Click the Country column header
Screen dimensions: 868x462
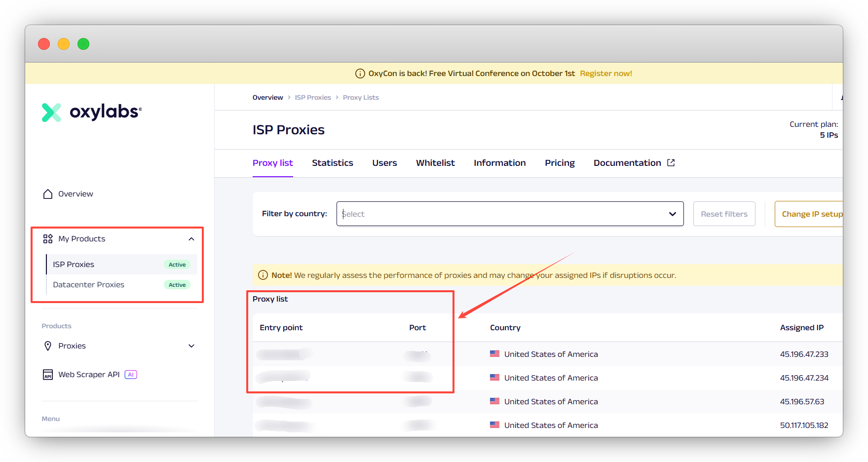505,328
